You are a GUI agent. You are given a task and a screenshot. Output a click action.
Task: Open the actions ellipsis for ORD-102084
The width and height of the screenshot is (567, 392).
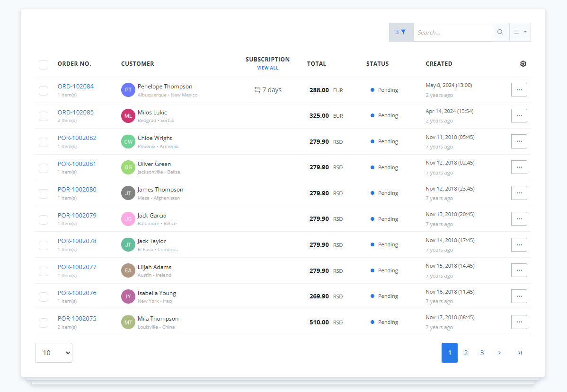[519, 89]
